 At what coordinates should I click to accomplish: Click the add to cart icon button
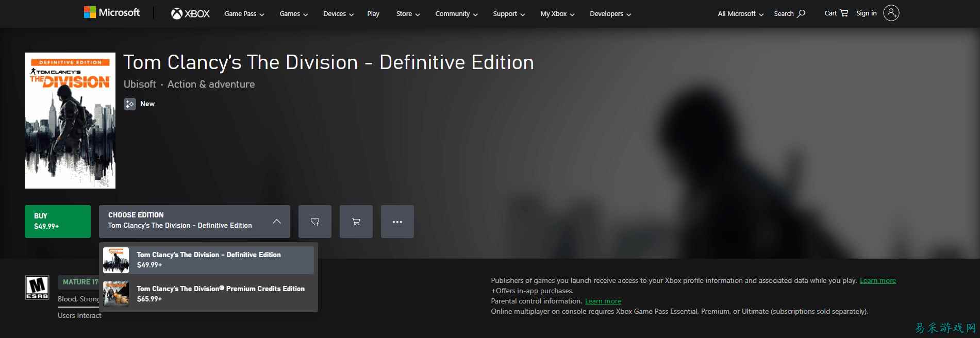(x=356, y=222)
